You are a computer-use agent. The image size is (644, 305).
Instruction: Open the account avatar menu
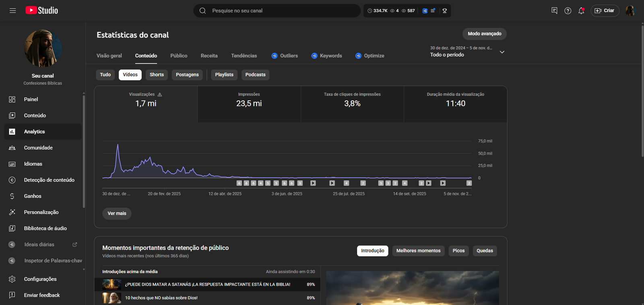tap(630, 11)
